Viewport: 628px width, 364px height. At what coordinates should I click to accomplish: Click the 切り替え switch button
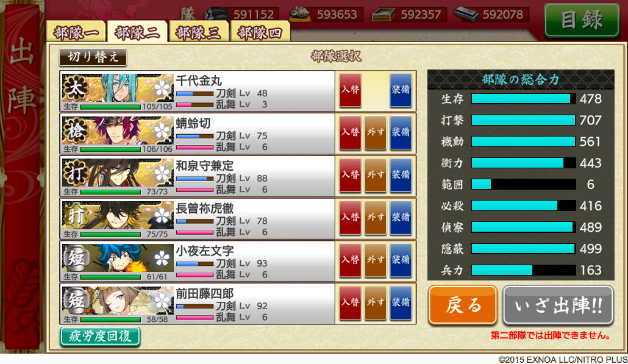93,57
